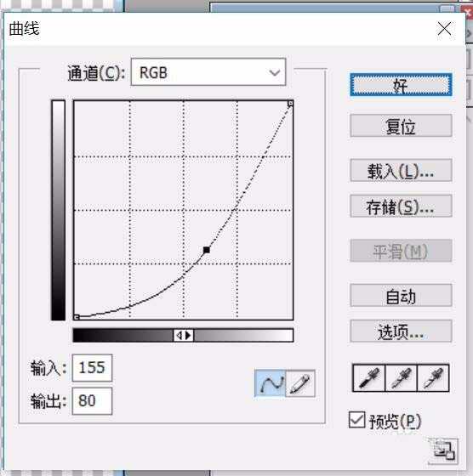The image size is (473, 476).
Task: Select the pencil freehand curve tool
Action: coord(300,383)
